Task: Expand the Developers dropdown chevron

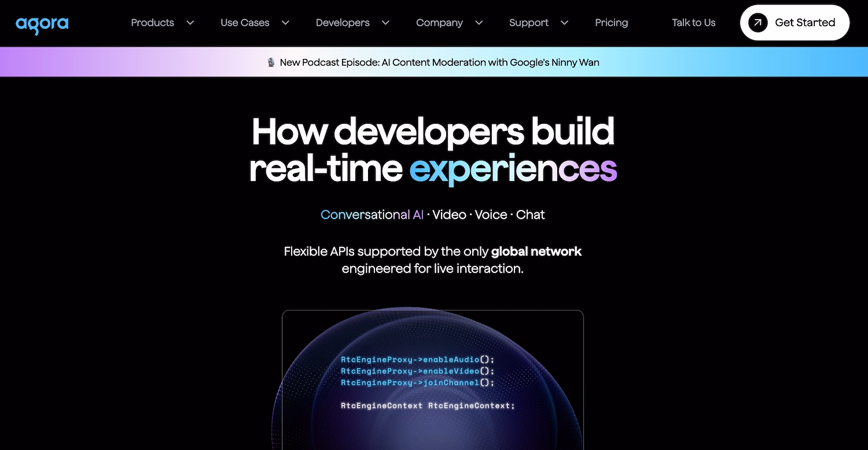Action: pos(385,23)
